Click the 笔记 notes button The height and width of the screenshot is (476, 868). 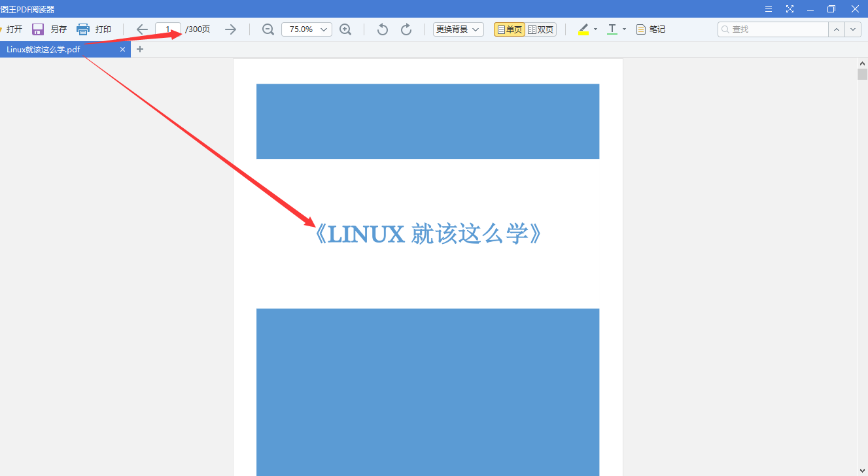pyautogui.click(x=651, y=29)
